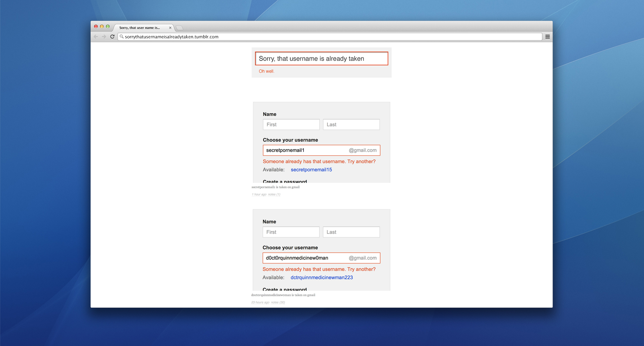
Task: Click the First name field in second post
Action: point(291,232)
